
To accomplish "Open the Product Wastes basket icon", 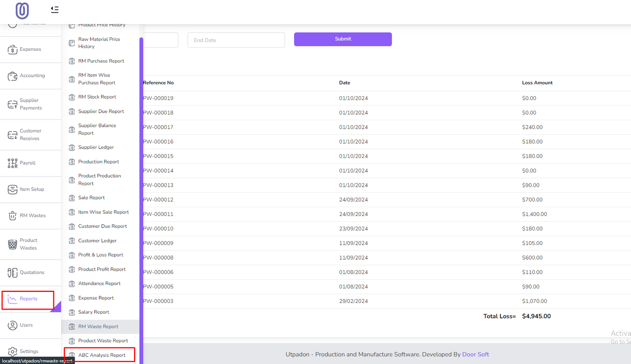I will 13,244.
